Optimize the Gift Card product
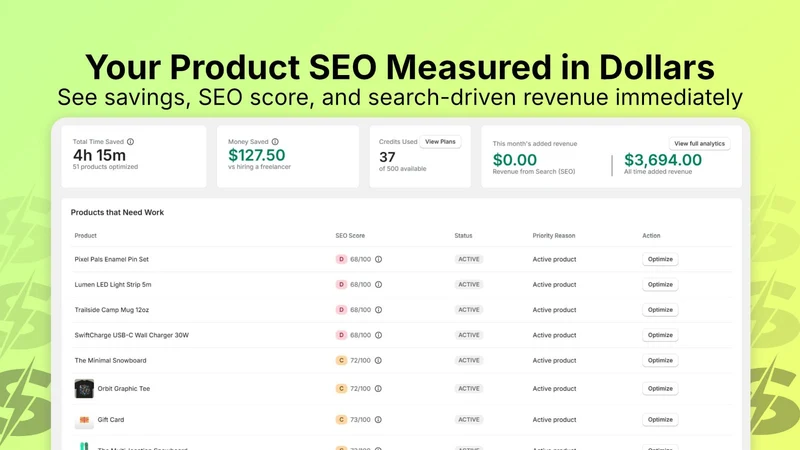 point(660,419)
